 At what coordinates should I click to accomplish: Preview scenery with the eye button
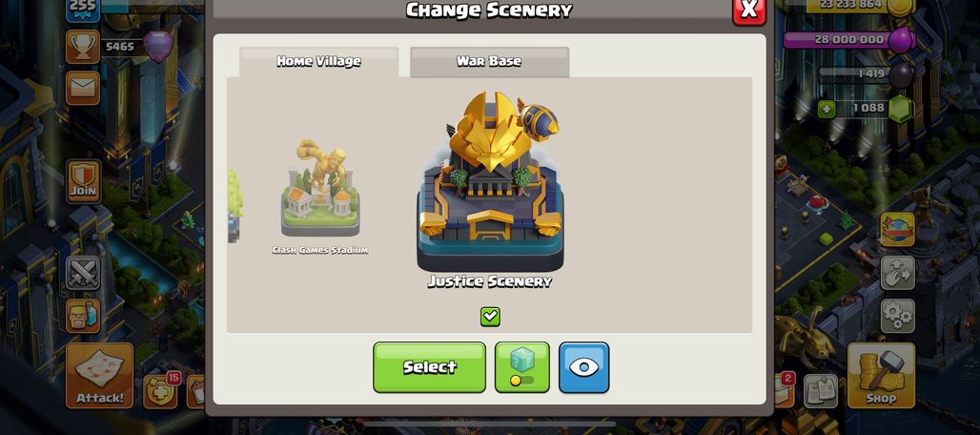click(583, 367)
